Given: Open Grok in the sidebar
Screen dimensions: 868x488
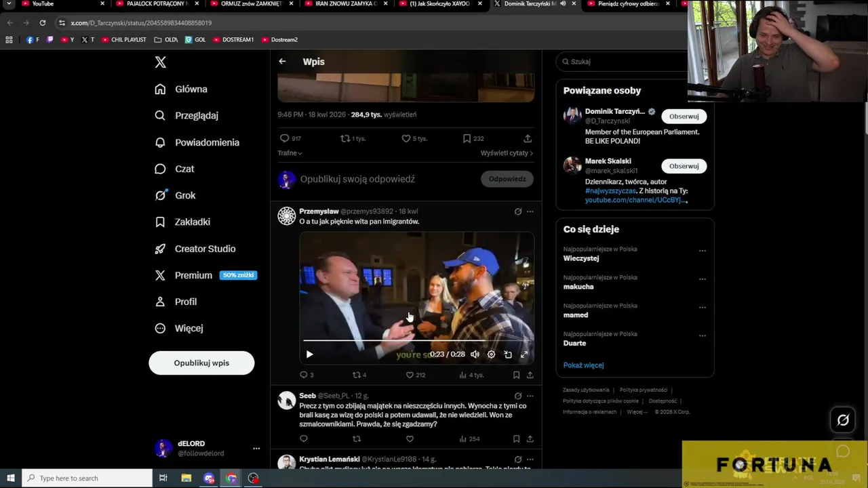Looking at the screenshot, I should [175, 195].
